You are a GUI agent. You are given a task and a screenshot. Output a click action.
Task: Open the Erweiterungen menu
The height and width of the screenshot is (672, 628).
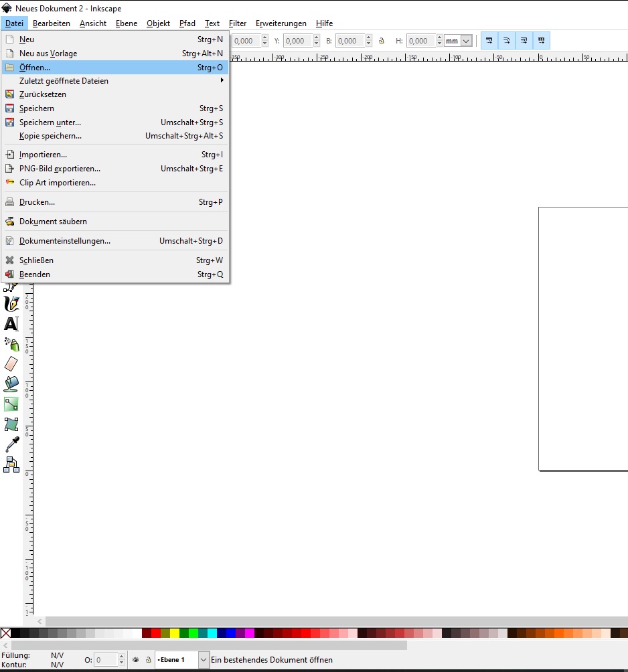(x=281, y=23)
